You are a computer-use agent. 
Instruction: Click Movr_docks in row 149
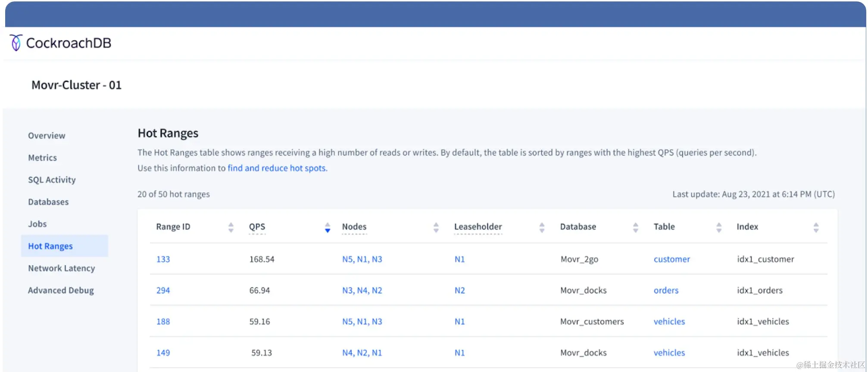coord(584,353)
